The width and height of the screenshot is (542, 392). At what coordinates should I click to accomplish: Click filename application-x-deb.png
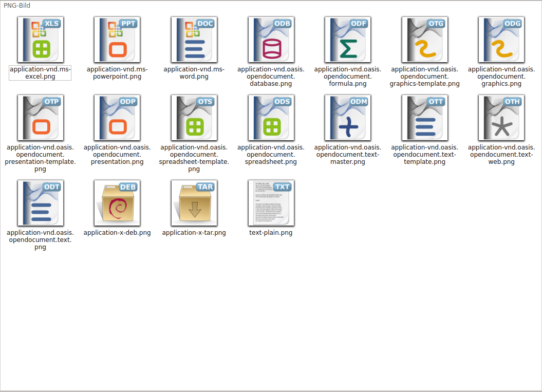(117, 233)
